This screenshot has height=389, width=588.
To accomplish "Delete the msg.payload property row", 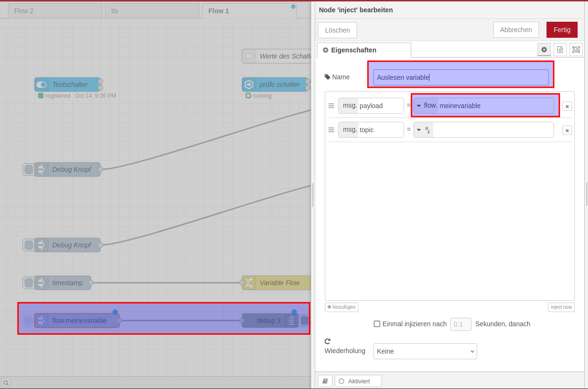I will tap(567, 106).
